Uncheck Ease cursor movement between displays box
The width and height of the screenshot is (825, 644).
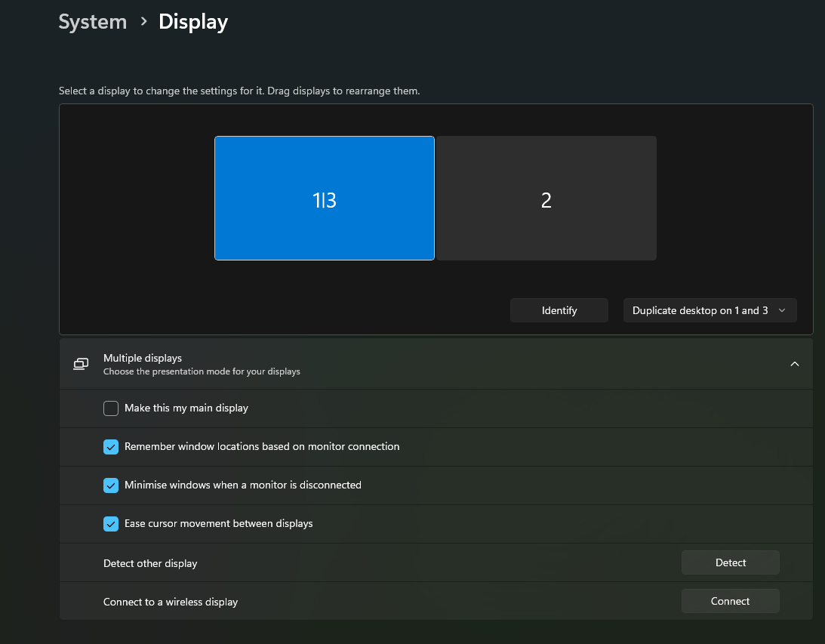click(111, 524)
